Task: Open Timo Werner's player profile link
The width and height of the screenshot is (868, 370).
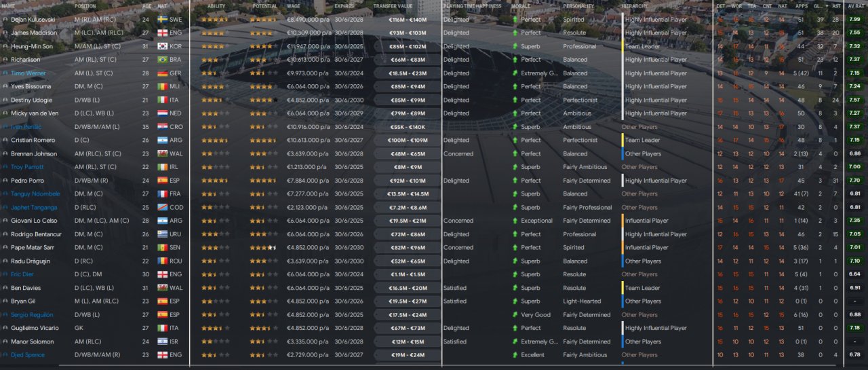Action: (27, 73)
